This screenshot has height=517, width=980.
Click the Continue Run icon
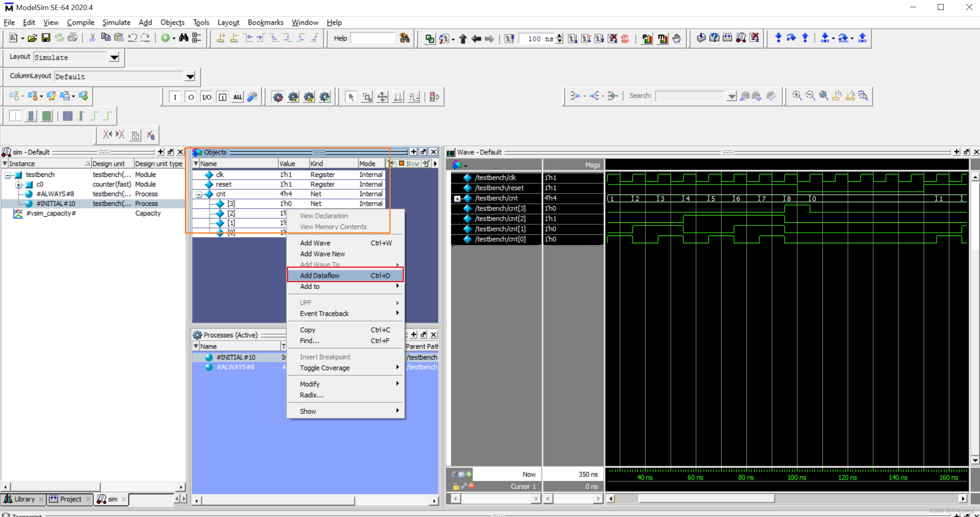[586, 39]
